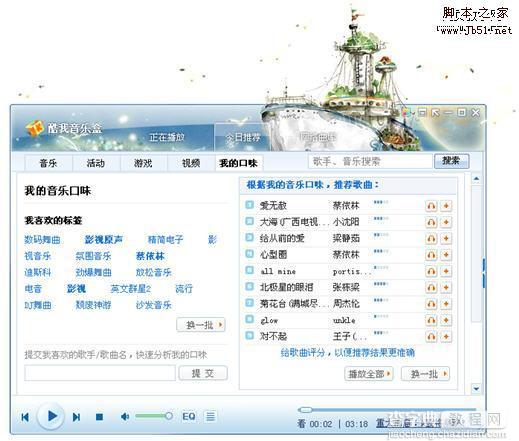The height and width of the screenshot is (441, 519).
Task: Add 菊花台 to playlist
Action: (446, 304)
